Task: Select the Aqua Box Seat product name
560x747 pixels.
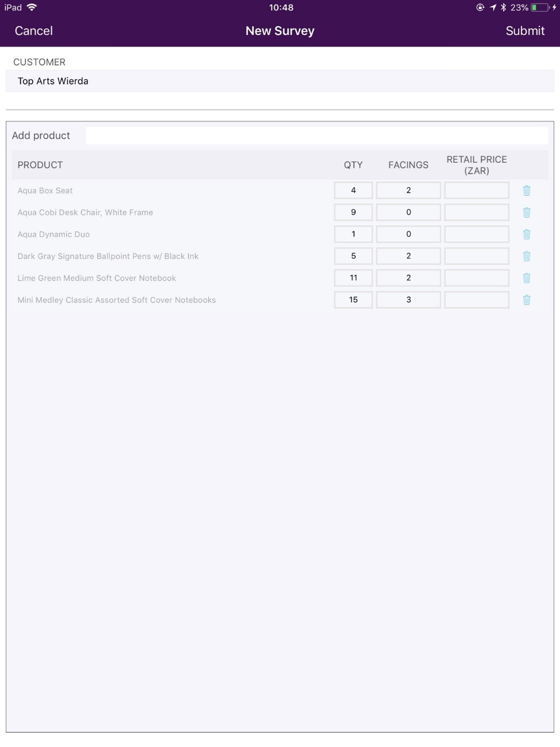Action: (x=45, y=191)
